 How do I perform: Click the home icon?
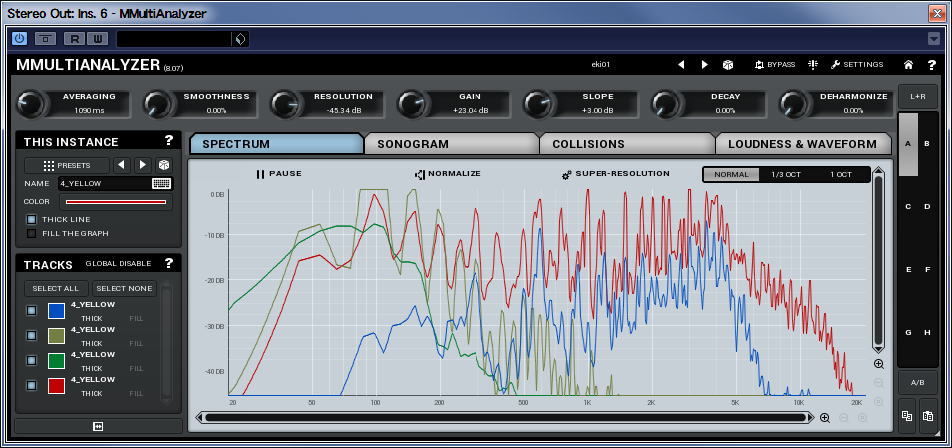[908, 64]
